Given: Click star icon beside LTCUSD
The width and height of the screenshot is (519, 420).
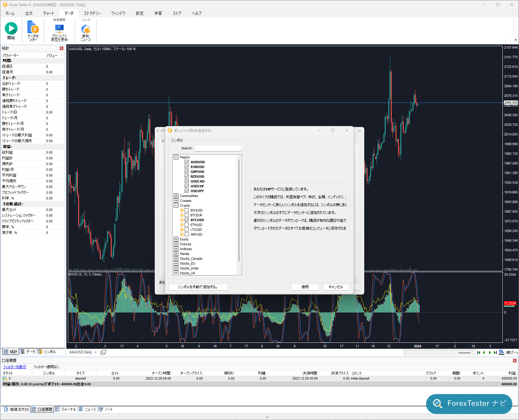Looking at the screenshot, I should (182, 230).
